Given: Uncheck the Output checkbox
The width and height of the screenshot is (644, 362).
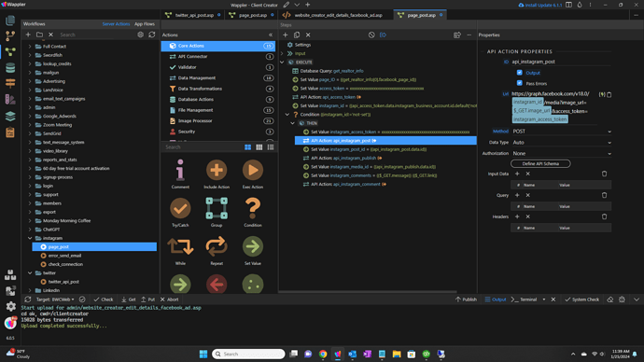Looking at the screenshot, I should click(520, 73).
